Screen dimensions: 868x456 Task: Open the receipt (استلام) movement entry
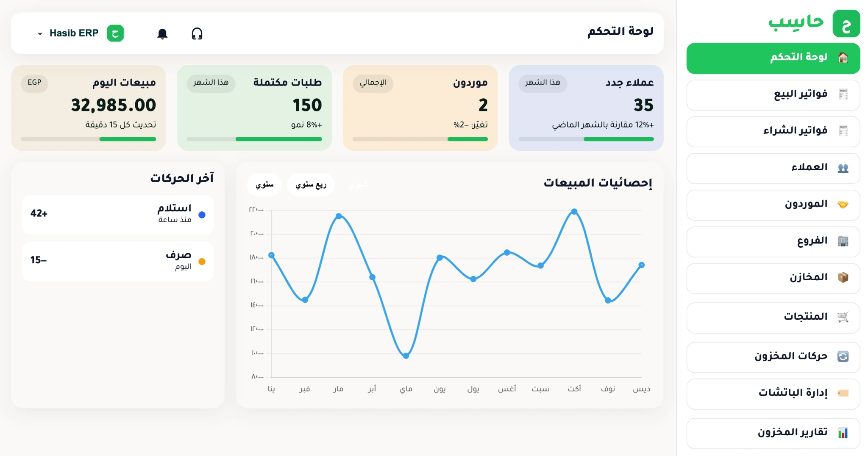tap(118, 214)
